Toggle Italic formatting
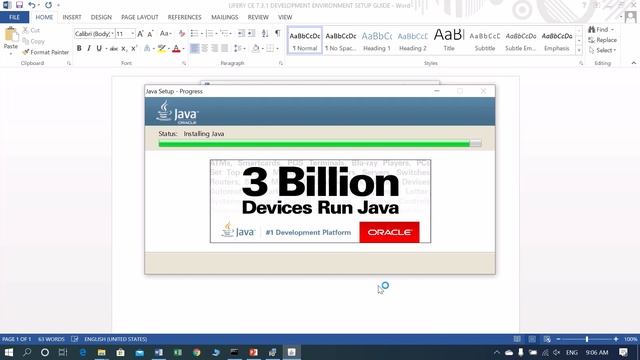The width and height of the screenshot is (640, 360). (89, 49)
